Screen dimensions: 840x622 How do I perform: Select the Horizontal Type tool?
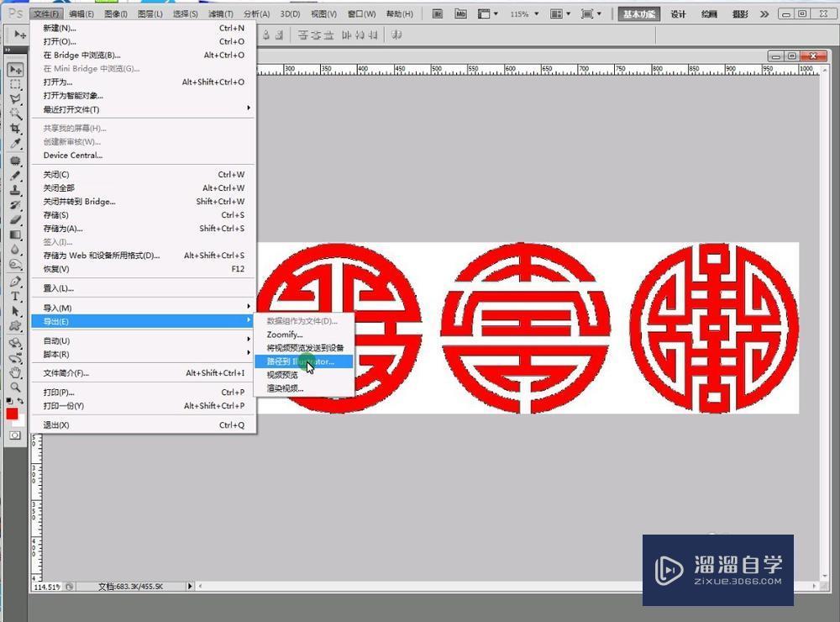point(15,296)
